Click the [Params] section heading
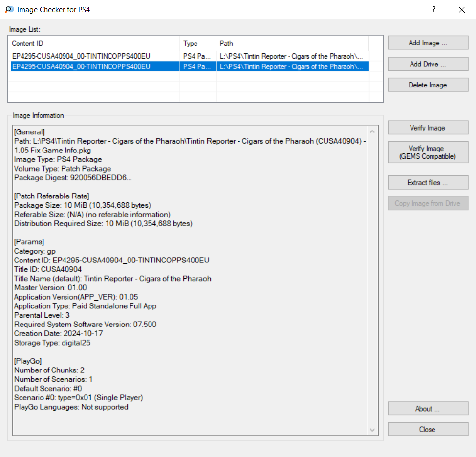The image size is (476, 457). coord(29,242)
